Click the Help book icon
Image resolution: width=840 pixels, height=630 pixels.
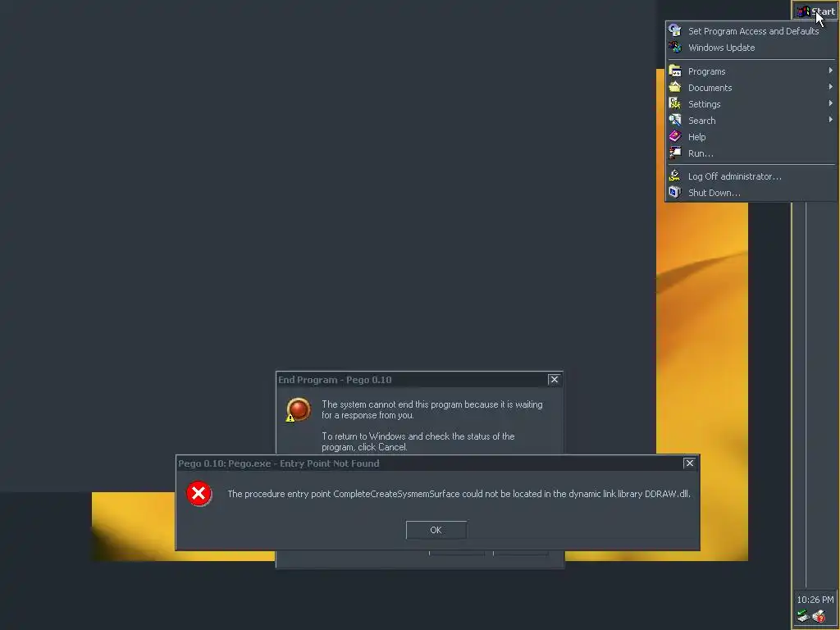[675, 137]
